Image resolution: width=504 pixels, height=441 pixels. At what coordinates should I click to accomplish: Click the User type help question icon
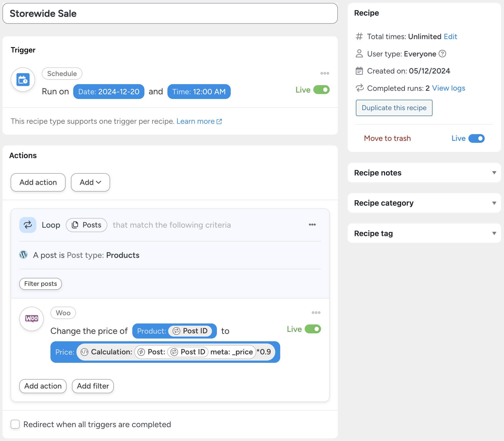coord(442,54)
